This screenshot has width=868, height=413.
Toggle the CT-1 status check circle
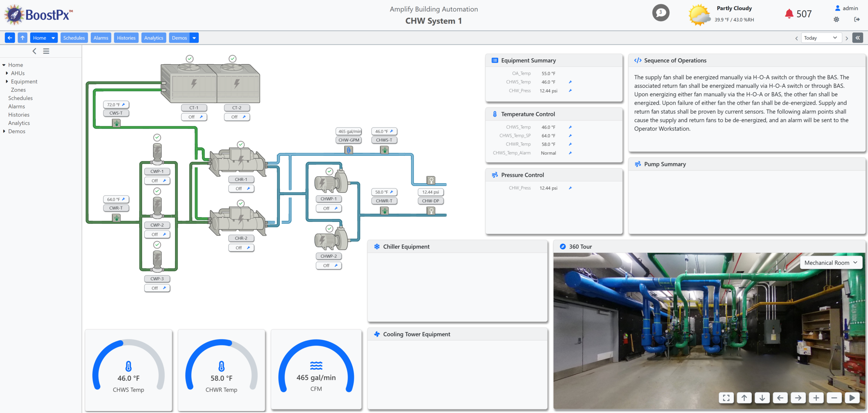point(190,59)
